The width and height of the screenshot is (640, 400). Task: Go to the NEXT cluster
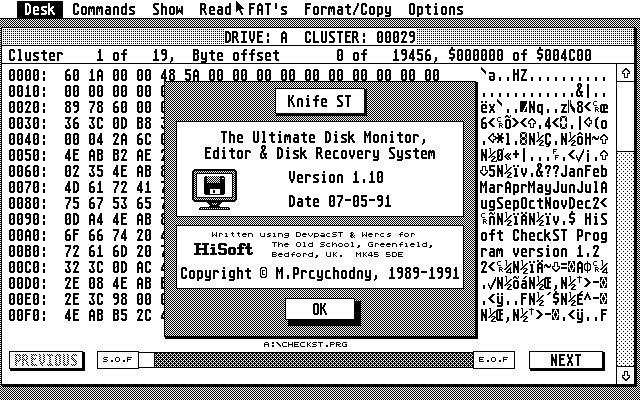[x=564, y=360]
